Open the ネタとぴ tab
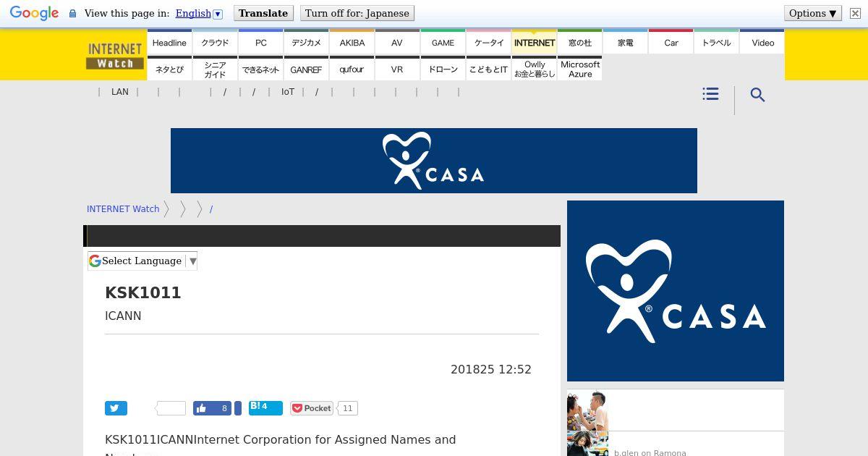The height and width of the screenshot is (456, 868). [169, 68]
